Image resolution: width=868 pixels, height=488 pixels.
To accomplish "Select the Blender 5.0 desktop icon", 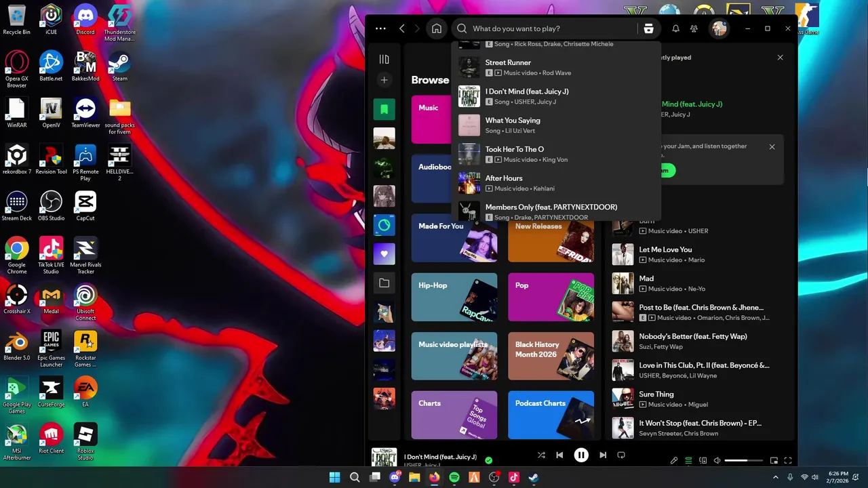I will (16, 346).
